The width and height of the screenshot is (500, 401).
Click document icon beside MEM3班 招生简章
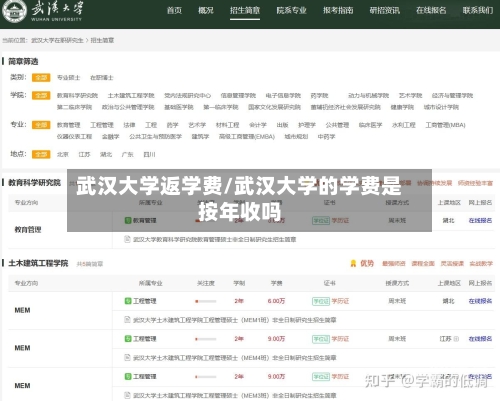127,395
